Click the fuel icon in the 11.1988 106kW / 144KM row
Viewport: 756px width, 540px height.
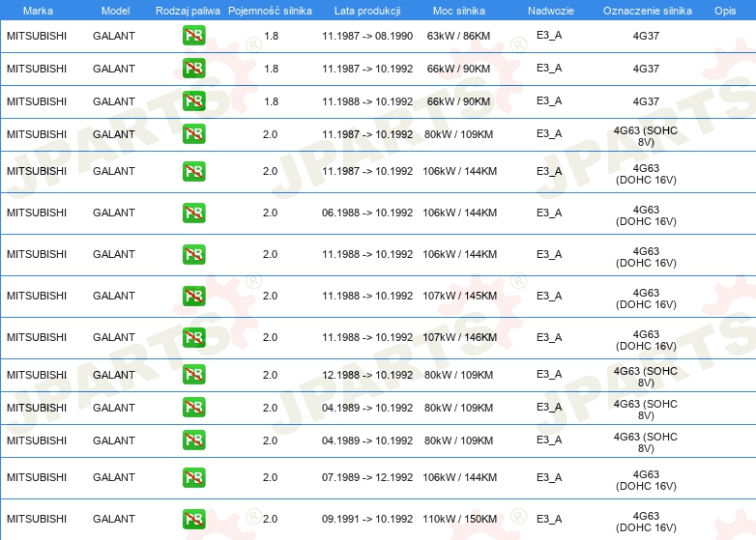click(193, 254)
